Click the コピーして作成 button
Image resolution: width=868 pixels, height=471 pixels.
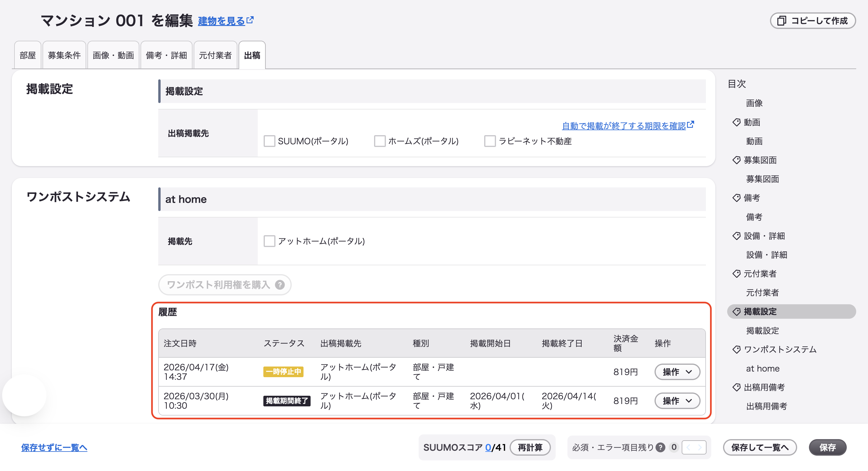813,21
